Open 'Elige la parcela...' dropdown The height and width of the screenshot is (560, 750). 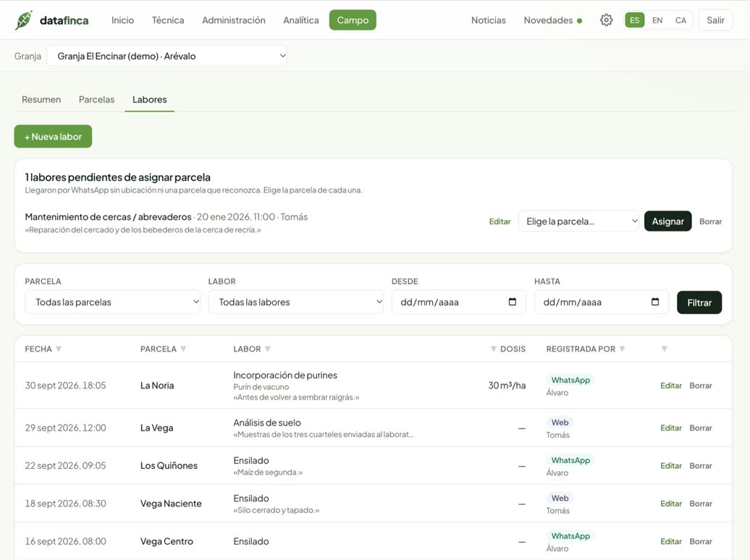pos(578,221)
